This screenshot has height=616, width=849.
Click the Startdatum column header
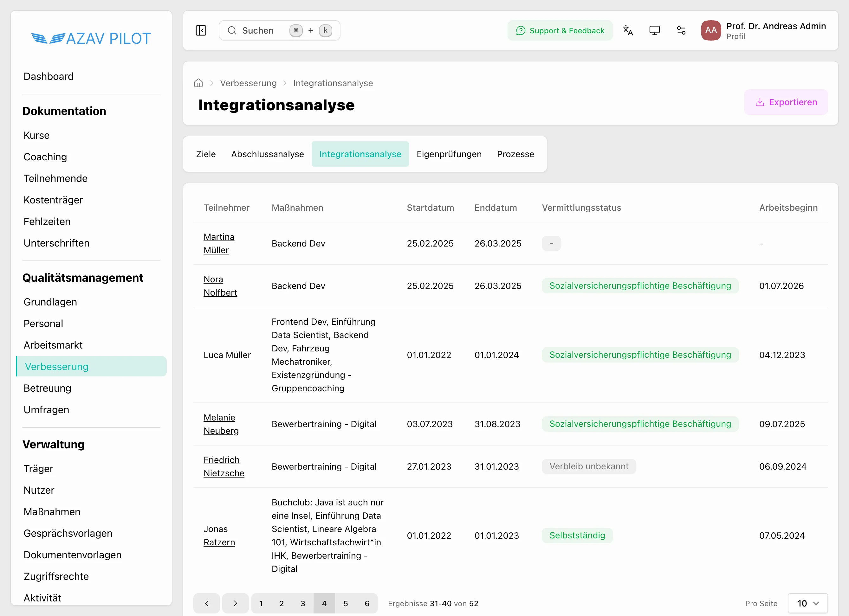(x=431, y=208)
